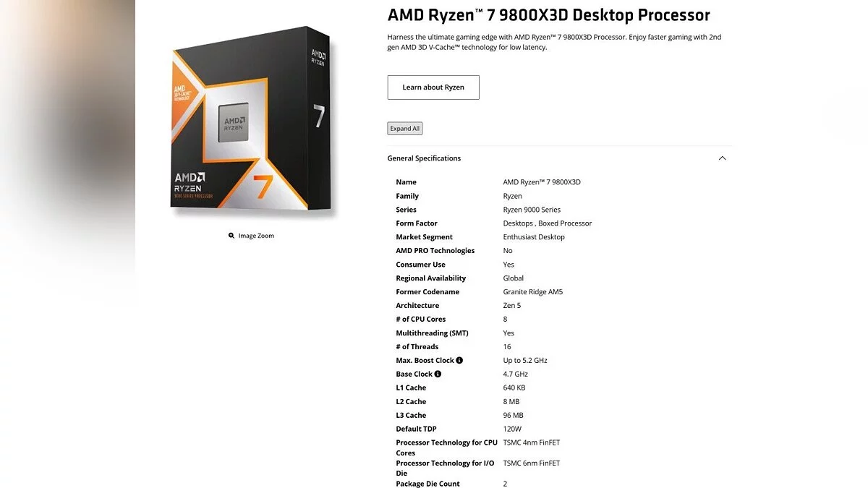Screen dimensions: 868x488
Task: Click the TSMC 4nm FinFET value
Action: tap(532, 442)
